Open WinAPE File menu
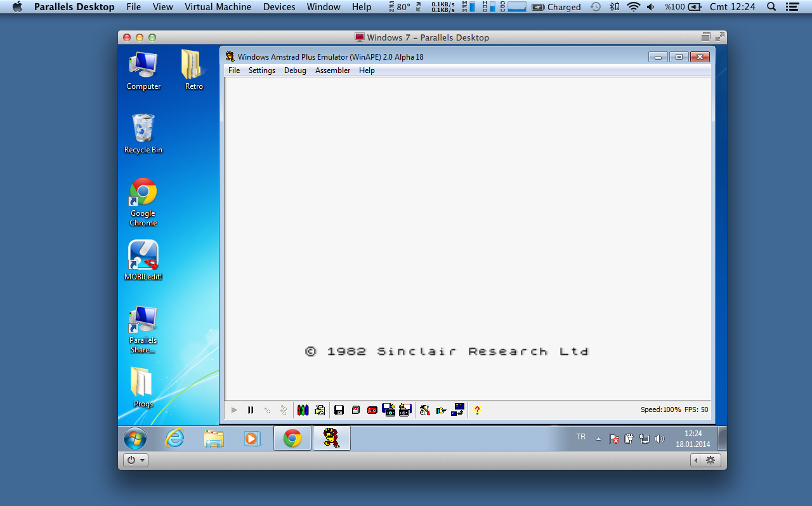Image resolution: width=812 pixels, height=506 pixels. click(x=234, y=70)
